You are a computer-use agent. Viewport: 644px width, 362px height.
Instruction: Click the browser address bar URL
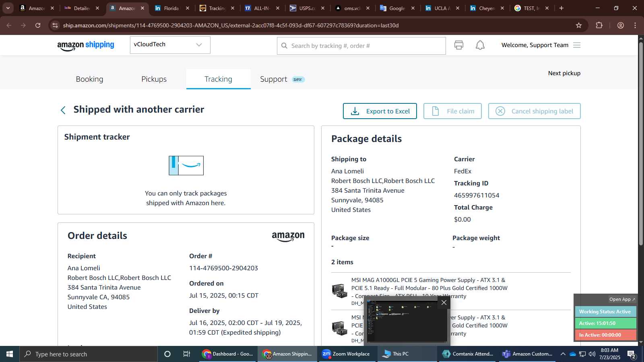pos(231,25)
